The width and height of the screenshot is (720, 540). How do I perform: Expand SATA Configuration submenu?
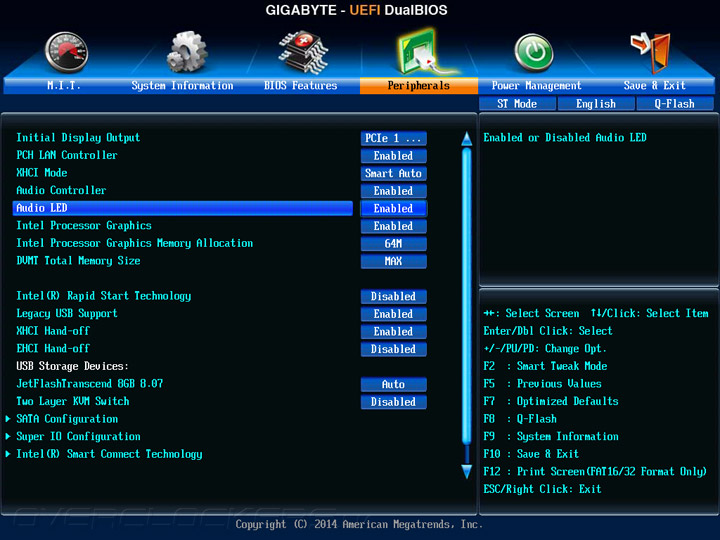[x=67, y=419]
